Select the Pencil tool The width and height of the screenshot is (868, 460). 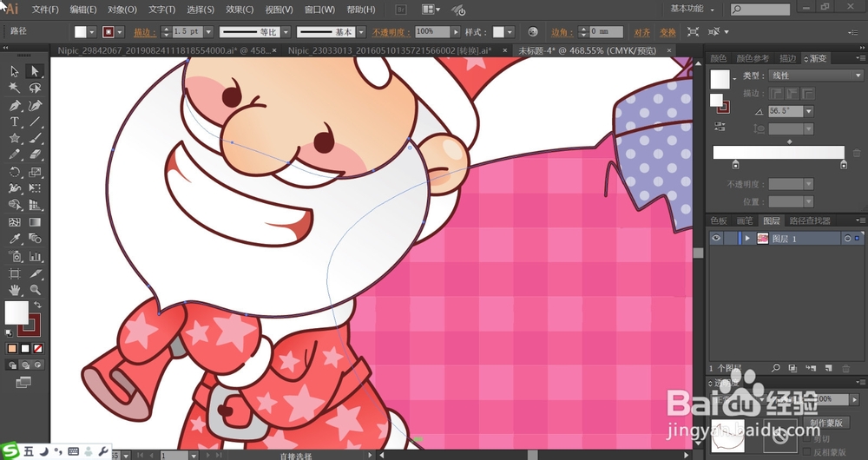(15, 155)
